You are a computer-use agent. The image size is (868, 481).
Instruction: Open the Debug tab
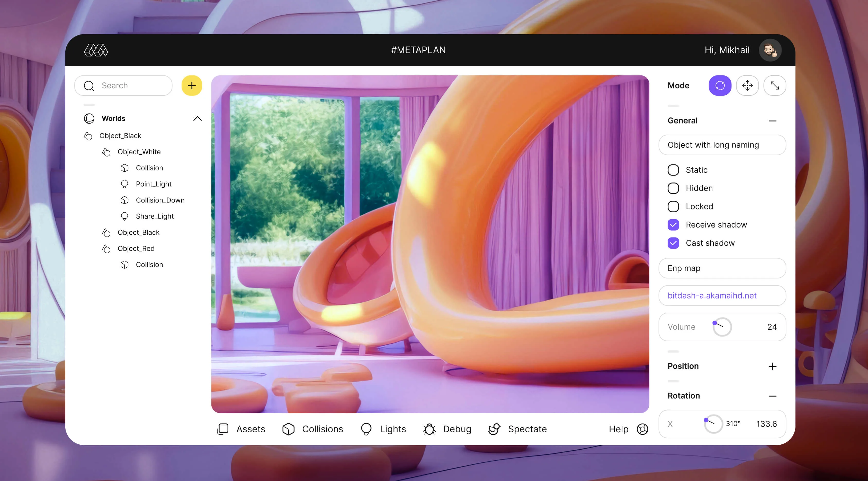[447, 429]
